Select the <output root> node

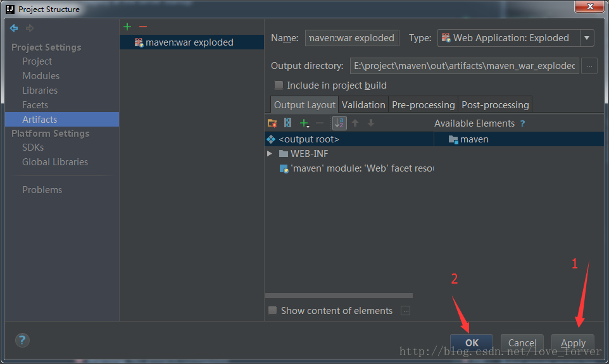click(x=349, y=139)
